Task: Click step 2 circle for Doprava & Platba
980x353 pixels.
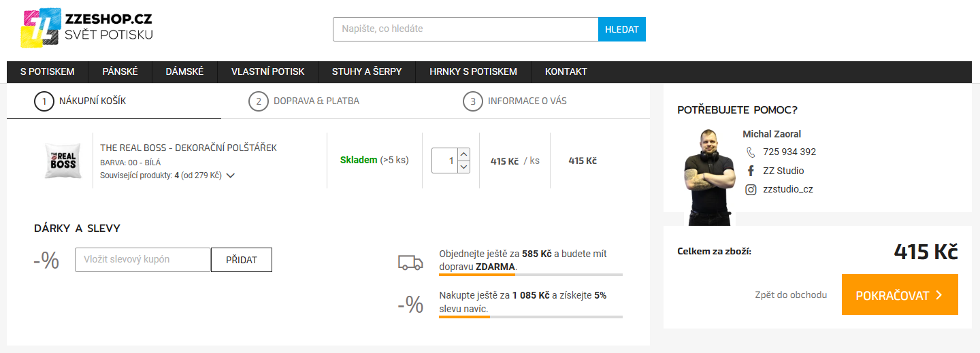Action: (x=258, y=101)
